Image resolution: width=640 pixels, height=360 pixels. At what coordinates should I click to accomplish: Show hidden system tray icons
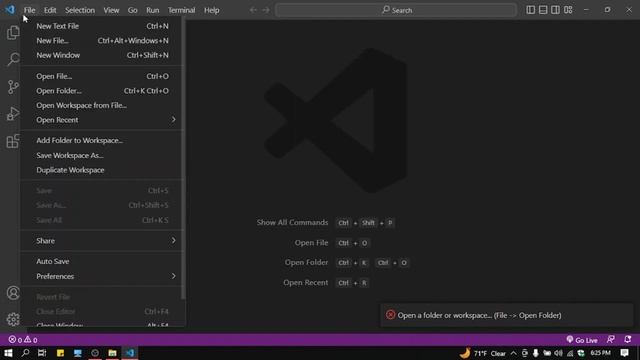pos(513,353)
